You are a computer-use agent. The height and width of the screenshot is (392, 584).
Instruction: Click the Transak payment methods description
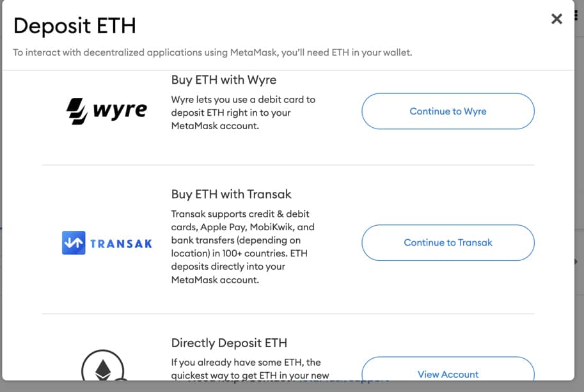(243, 246)
